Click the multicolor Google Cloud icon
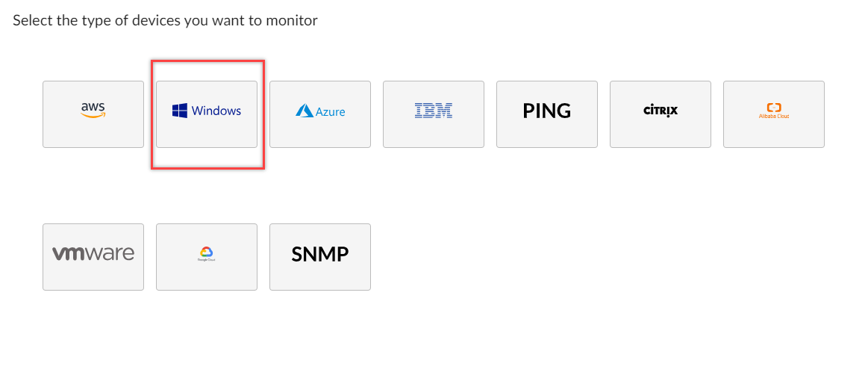The width and height of the screenshot is (868, 390). (x=207, y=252)
